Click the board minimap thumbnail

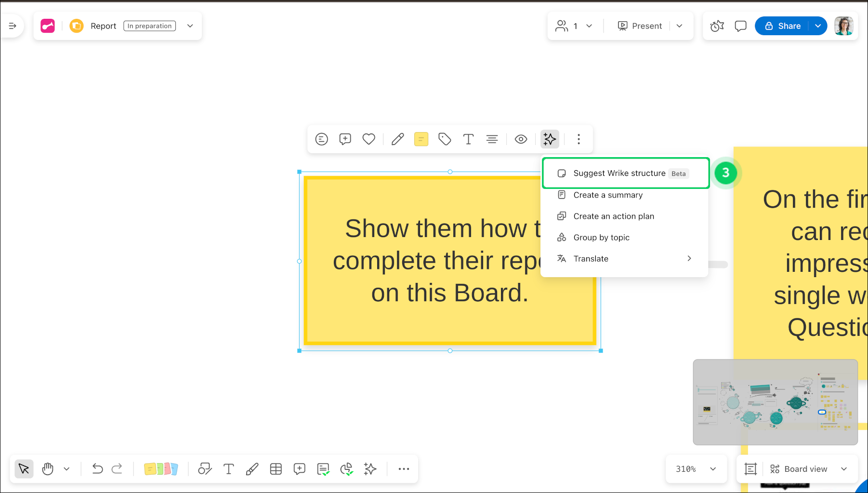(x=775, y=402)
